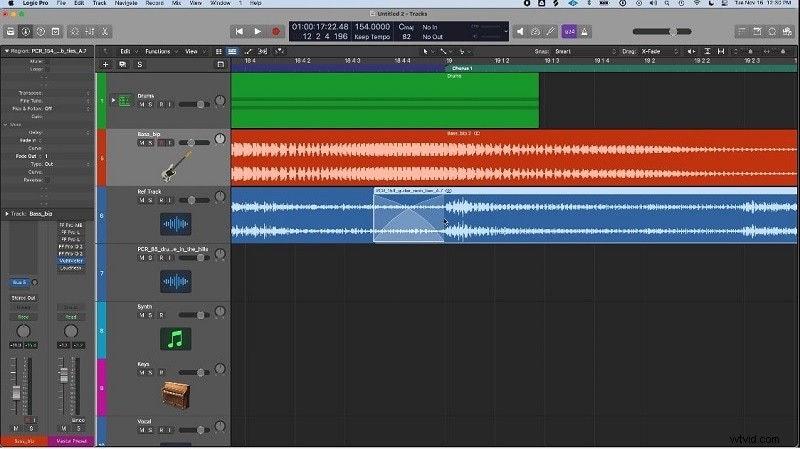The width and height of the screenshot is (800, 449).
Task: Click the Solo speaker icon in control bar
Action: (x=520, y=32)
